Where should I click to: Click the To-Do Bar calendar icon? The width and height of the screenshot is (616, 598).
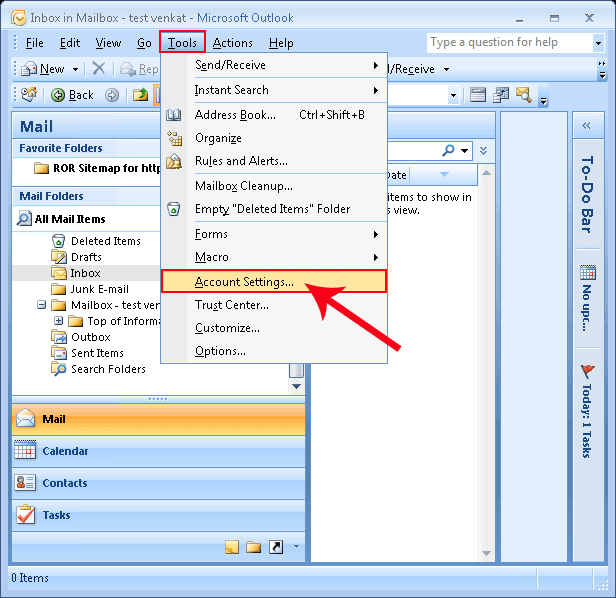(x=588, y=272)
